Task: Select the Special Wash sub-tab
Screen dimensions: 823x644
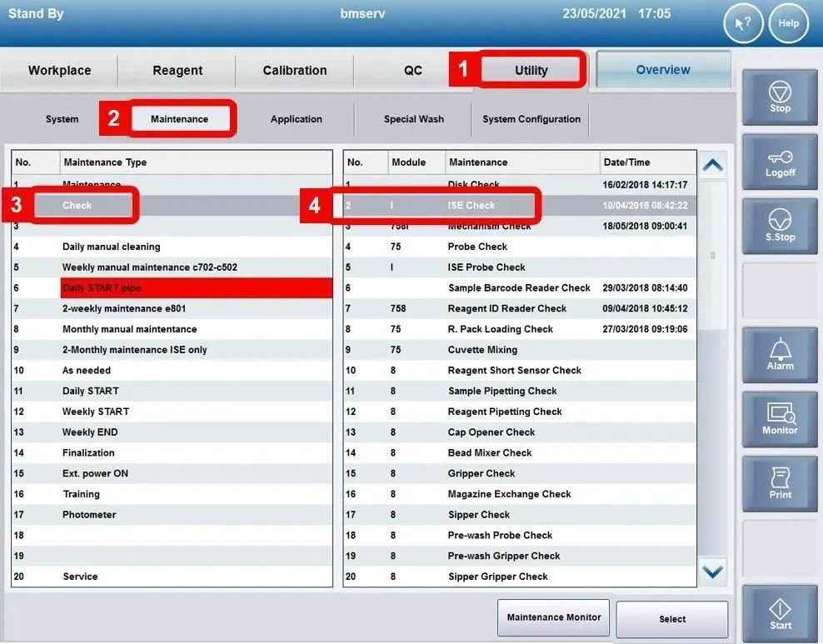Action: (414, 119)
